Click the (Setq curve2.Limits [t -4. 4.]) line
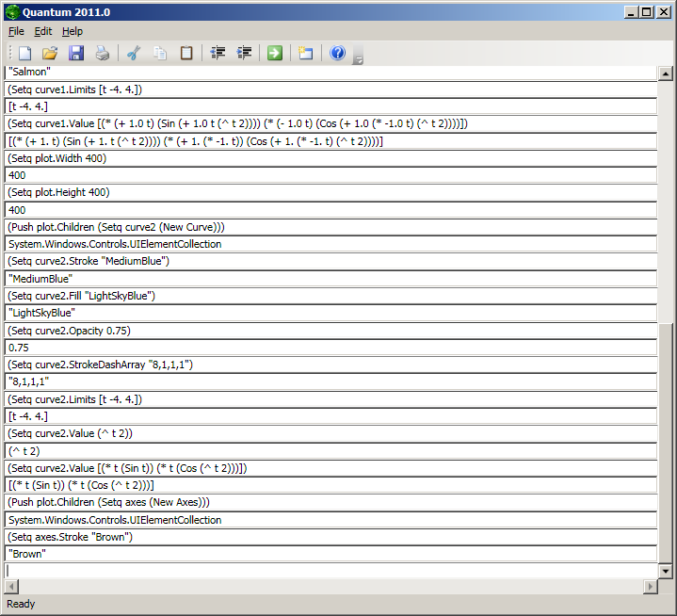 pyautogui.click(x=330, y=398)
